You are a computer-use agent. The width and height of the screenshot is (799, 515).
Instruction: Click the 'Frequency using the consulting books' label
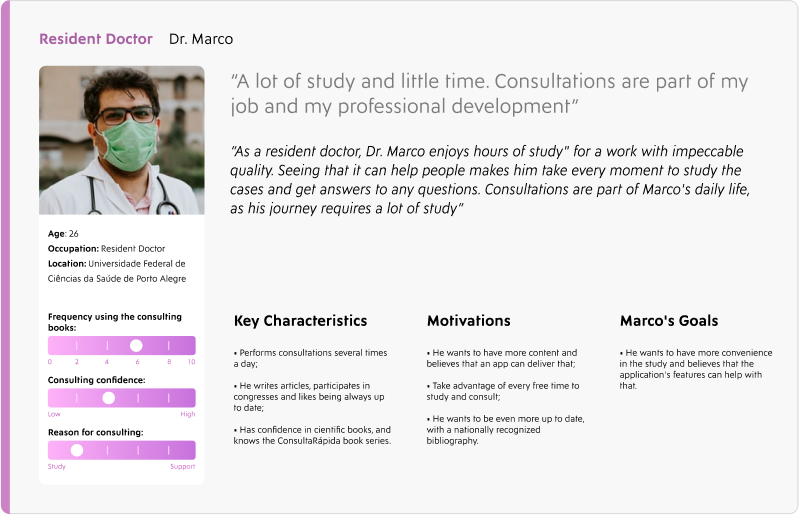point(115,322)
